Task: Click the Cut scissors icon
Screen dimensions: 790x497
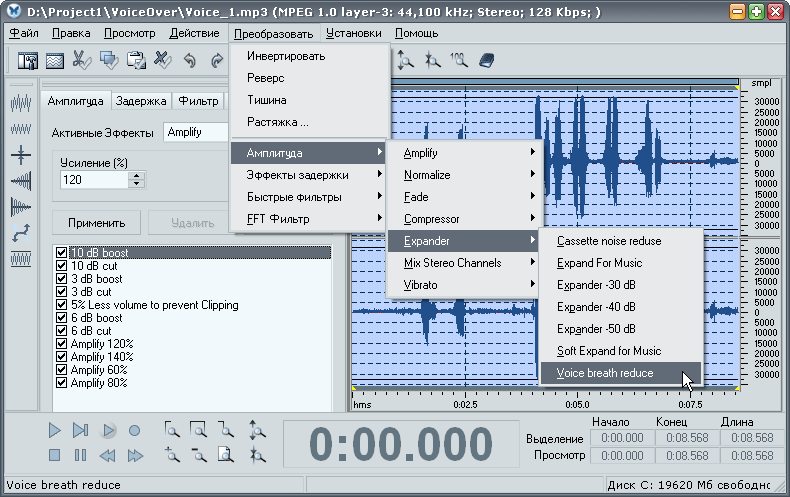Action: [82, 60]
